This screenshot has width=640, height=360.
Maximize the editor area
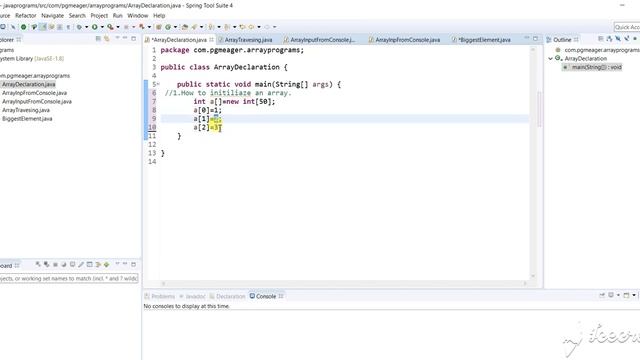[x=536, y=38]
